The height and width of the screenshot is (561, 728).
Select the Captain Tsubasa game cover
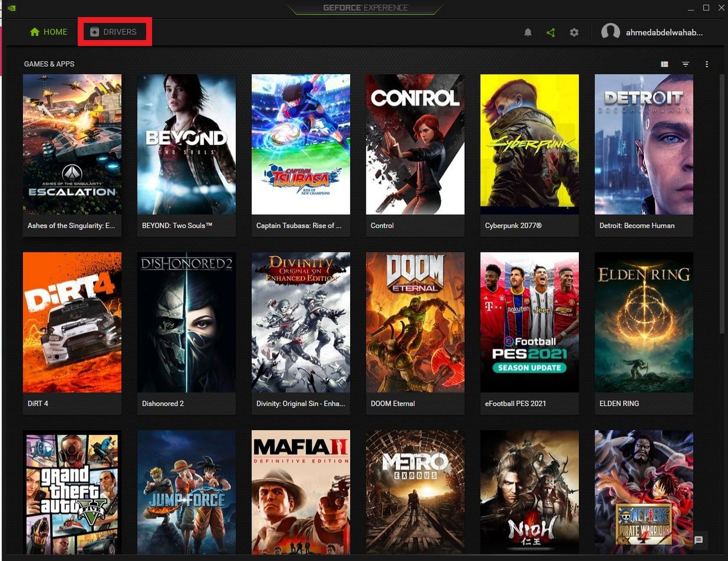[301, 144]
